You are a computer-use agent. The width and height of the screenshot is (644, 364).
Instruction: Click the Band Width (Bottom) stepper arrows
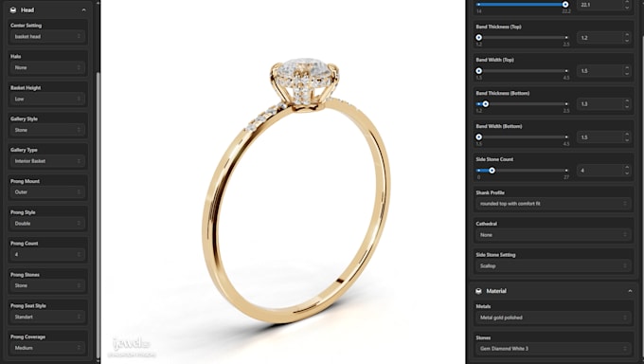point(627,137)
